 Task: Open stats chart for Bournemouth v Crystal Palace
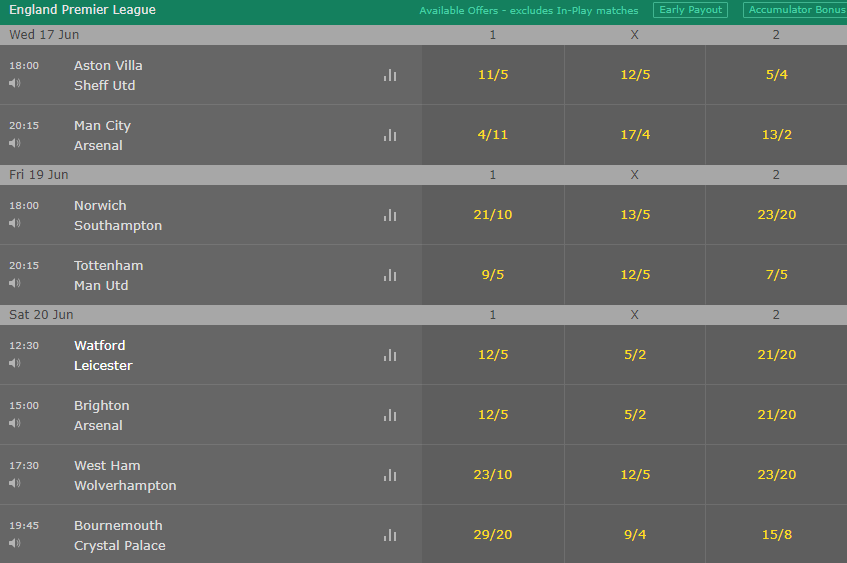click(390, 535)
